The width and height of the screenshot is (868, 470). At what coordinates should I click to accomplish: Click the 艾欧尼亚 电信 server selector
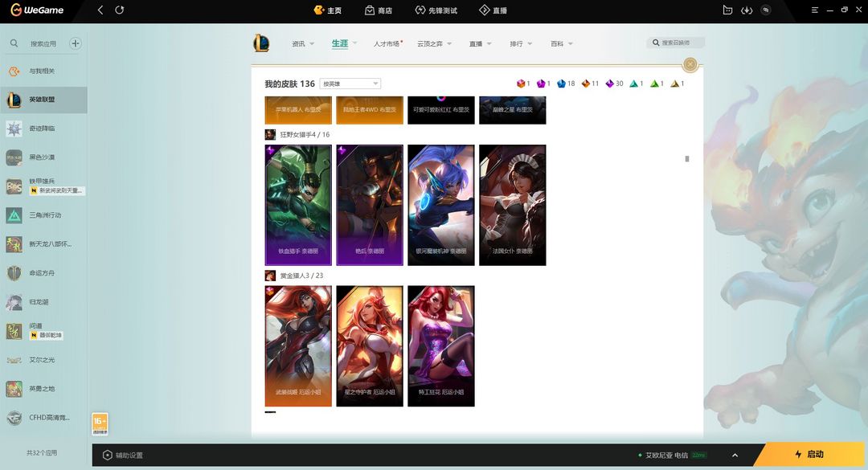tap(672, 455)
